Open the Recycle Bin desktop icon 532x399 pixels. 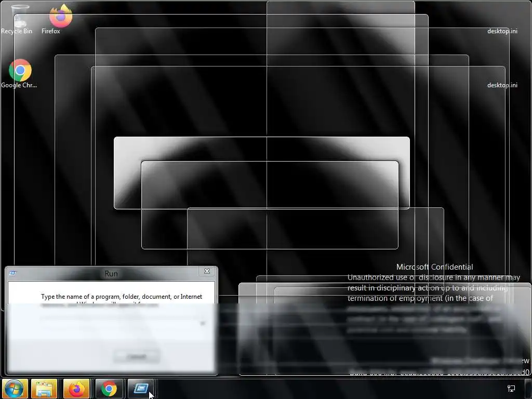coord(17,19)
